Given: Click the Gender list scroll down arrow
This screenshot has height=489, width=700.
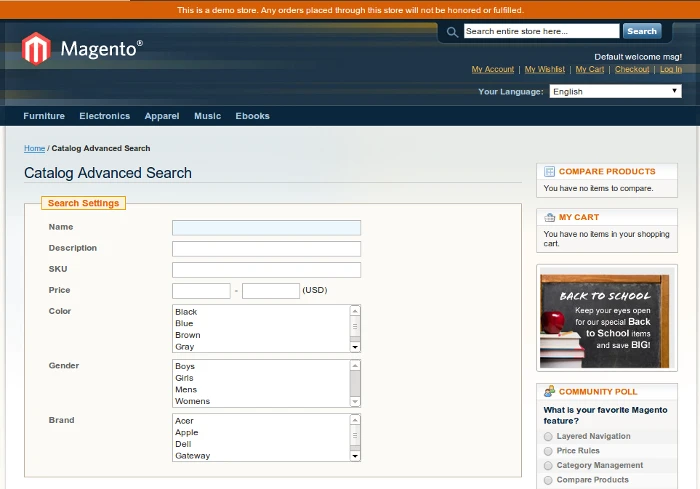Looking at the screenshot, I should [x=355, y=401].
